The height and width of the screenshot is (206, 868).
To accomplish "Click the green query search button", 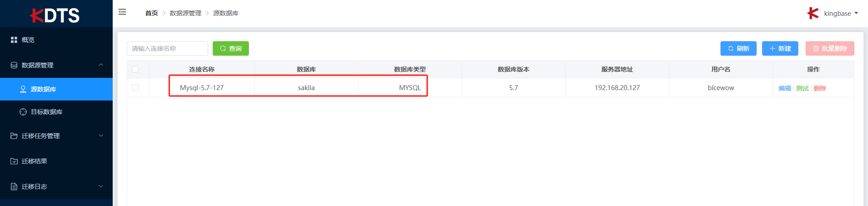I will pos(231,48).
